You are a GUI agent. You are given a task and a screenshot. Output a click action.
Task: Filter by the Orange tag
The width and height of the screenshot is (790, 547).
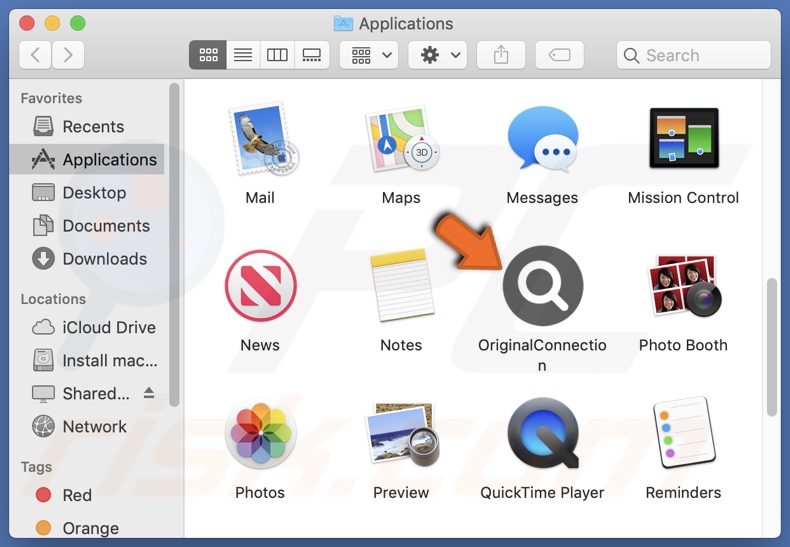tap(87, 528)
